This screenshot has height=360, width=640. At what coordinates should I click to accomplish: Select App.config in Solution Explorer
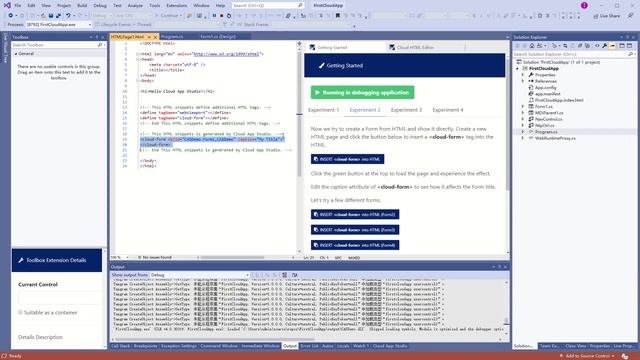[x=545, y=87]
